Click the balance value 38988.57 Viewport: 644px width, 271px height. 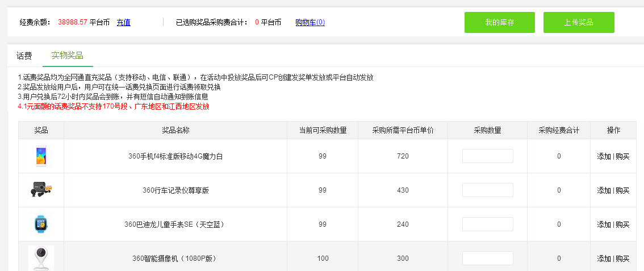point(73,22)
